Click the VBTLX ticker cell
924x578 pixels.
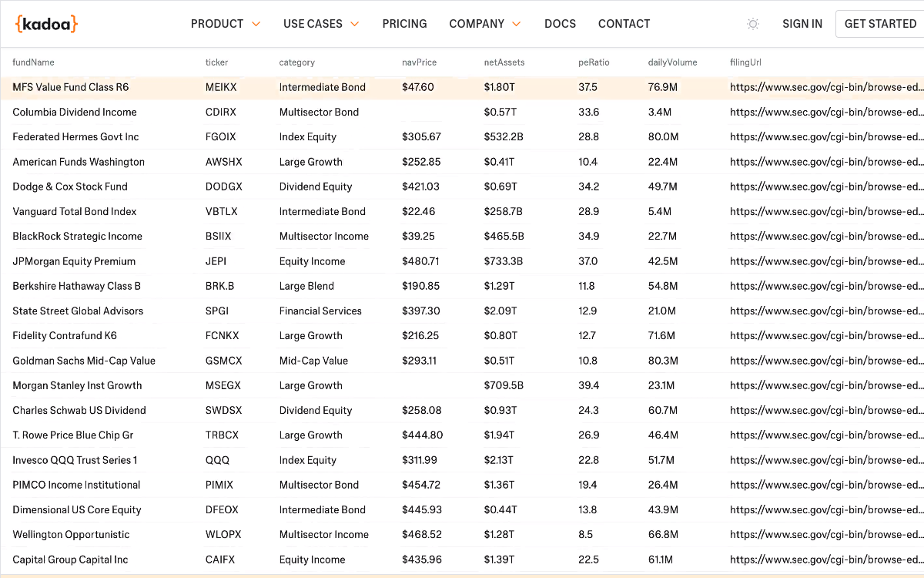pos(221,211)
